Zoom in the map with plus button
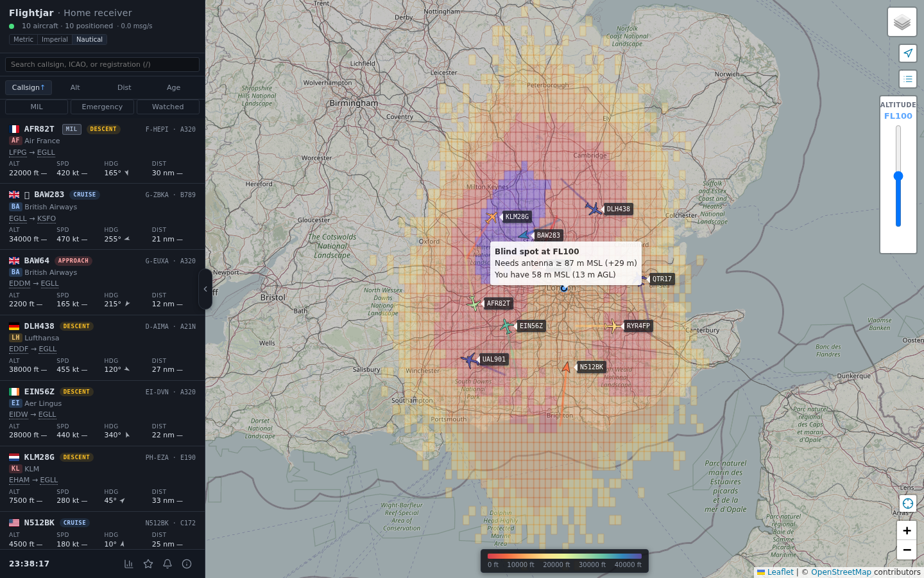The width and height of the screenshot is (924, 578). [907, 530]
